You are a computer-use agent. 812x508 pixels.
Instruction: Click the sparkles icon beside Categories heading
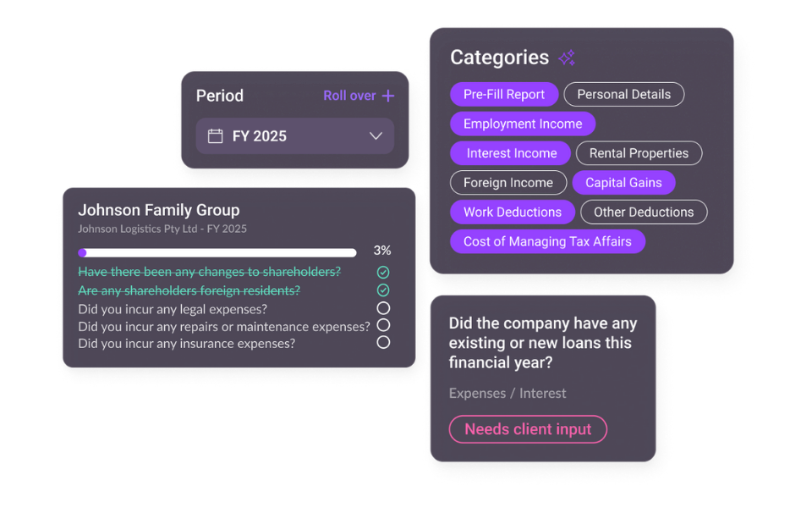[567, 57]
